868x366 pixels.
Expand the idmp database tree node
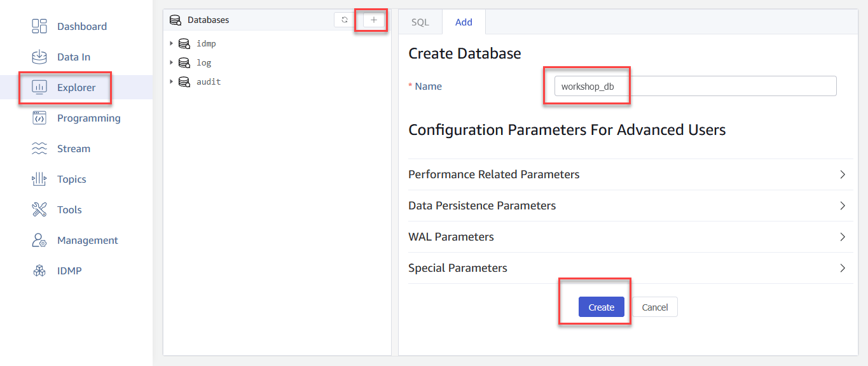tap(171, 43)
